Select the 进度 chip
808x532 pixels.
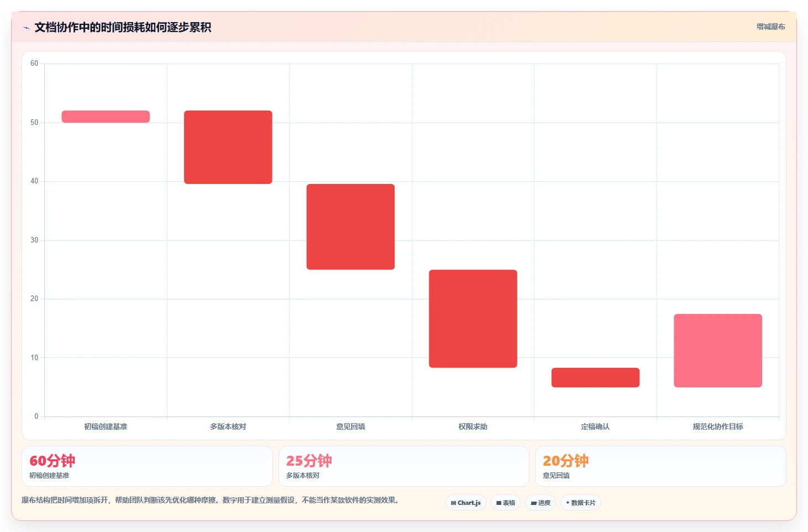[x=541, y=503]
